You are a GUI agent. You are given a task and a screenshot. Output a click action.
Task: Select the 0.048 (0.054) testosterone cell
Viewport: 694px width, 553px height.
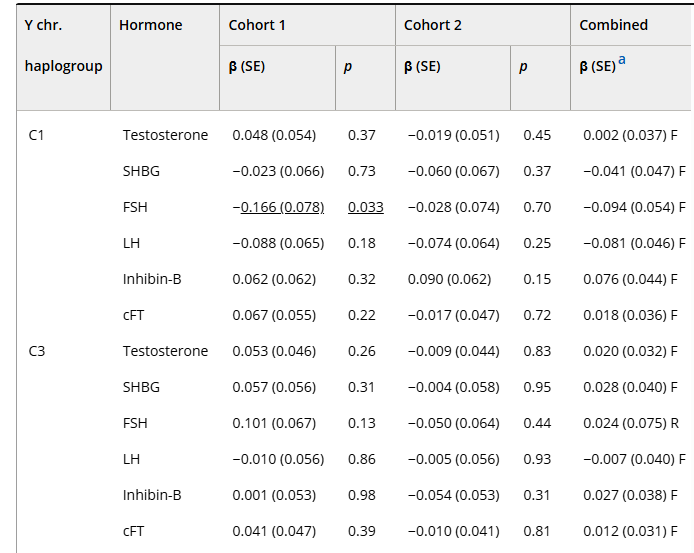click(274, 135)
